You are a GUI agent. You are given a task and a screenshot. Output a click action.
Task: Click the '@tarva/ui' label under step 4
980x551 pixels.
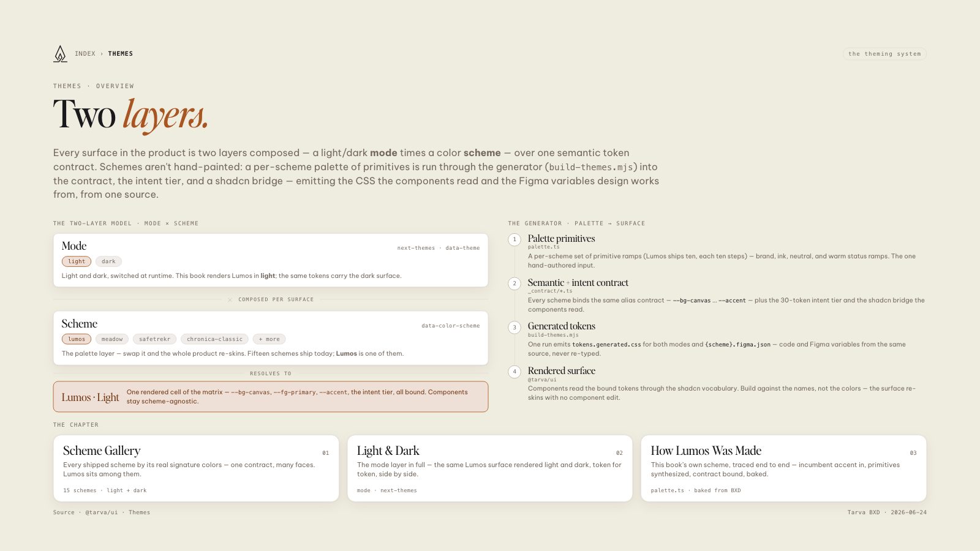click(542, 380)
